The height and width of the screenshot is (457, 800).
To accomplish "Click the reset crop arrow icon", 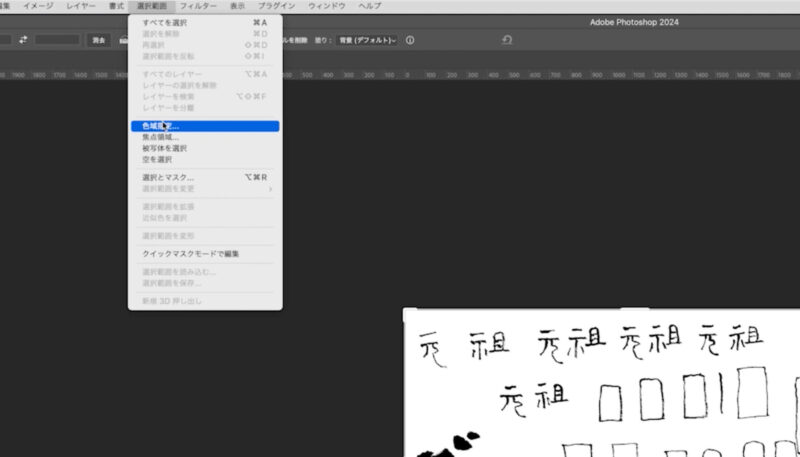I will tap(507, 40).
